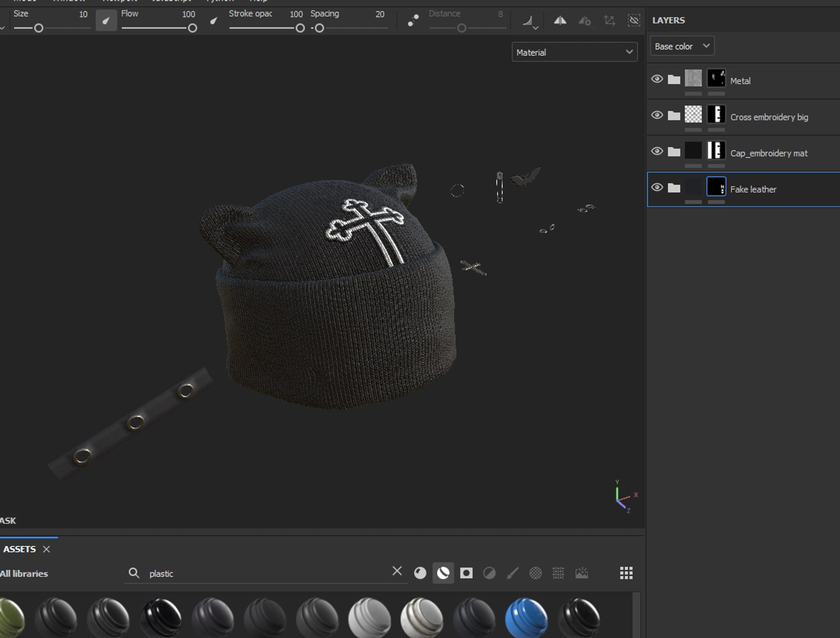
Task: Select the Cap_embroidery mat mask thumbnail
Action: coord(716,150)
